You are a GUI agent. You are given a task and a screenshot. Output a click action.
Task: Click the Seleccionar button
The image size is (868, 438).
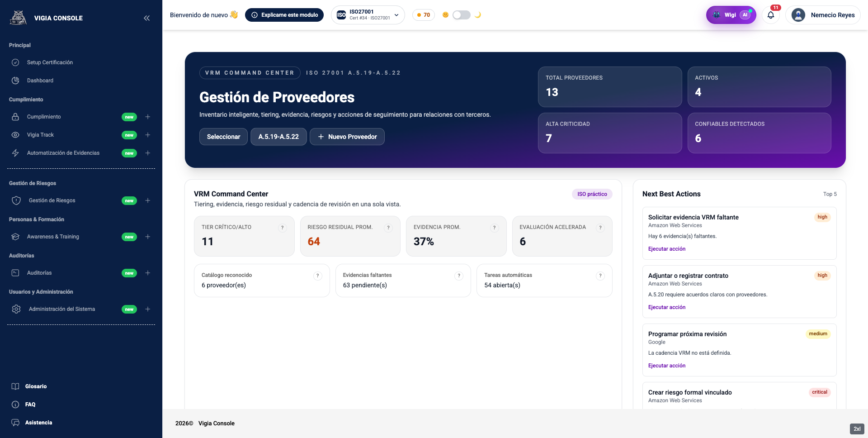(x=223, y=137)
